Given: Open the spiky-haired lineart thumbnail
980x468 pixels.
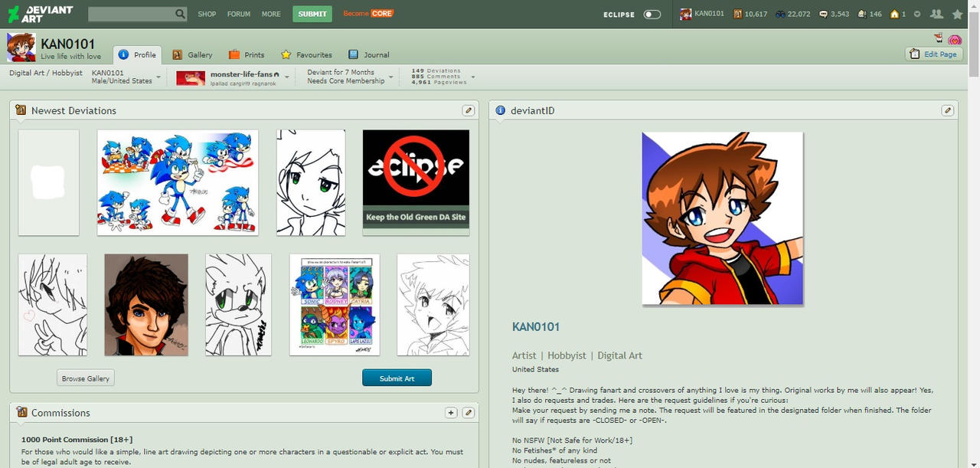Looking at the screenshot, I should tap(433, 305).
